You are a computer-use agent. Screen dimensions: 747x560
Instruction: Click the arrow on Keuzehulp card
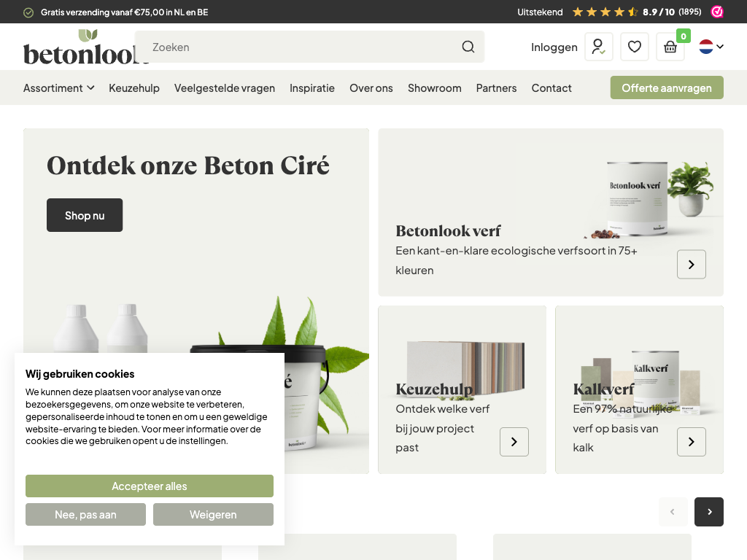click(514, 442)
